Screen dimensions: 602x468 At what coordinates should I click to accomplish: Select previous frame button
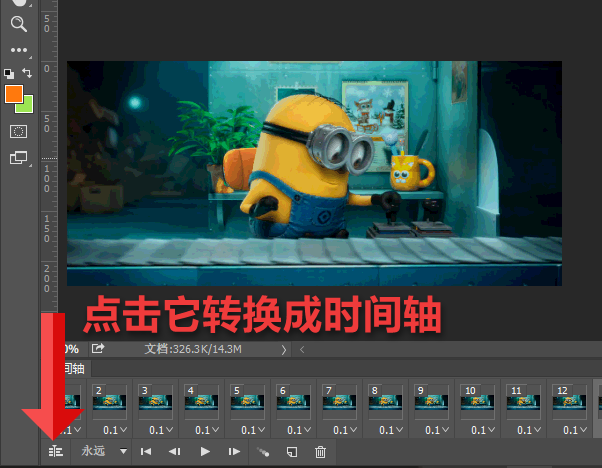[175, 452]
